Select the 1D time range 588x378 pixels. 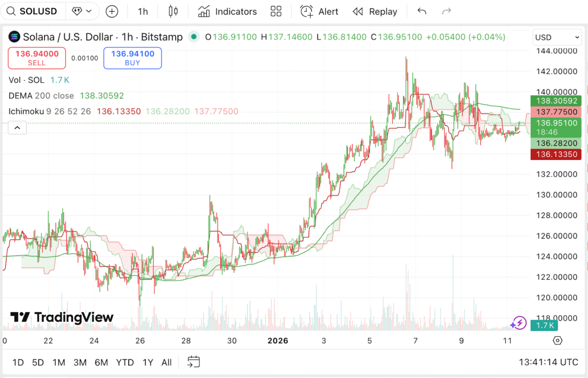[x=18, y=362]
